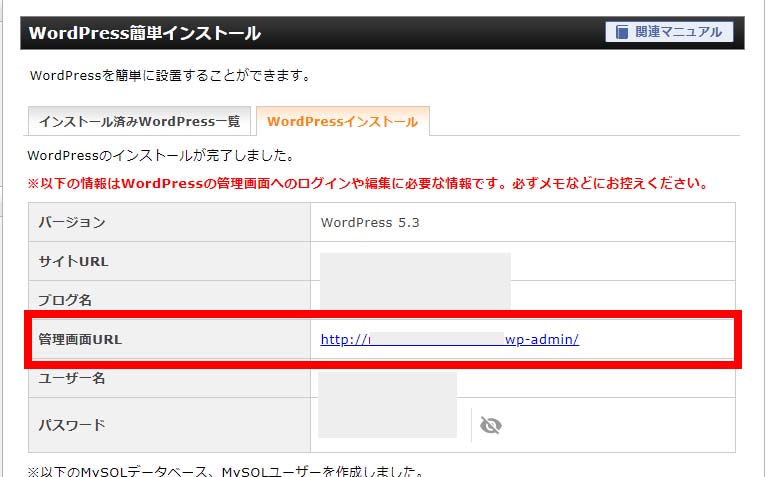Switch to インストール済みWordPress一覧 tab
Image resolution: width=771 pixels, height=477 pixels.
pyautogui.click(x=139, y=121)
